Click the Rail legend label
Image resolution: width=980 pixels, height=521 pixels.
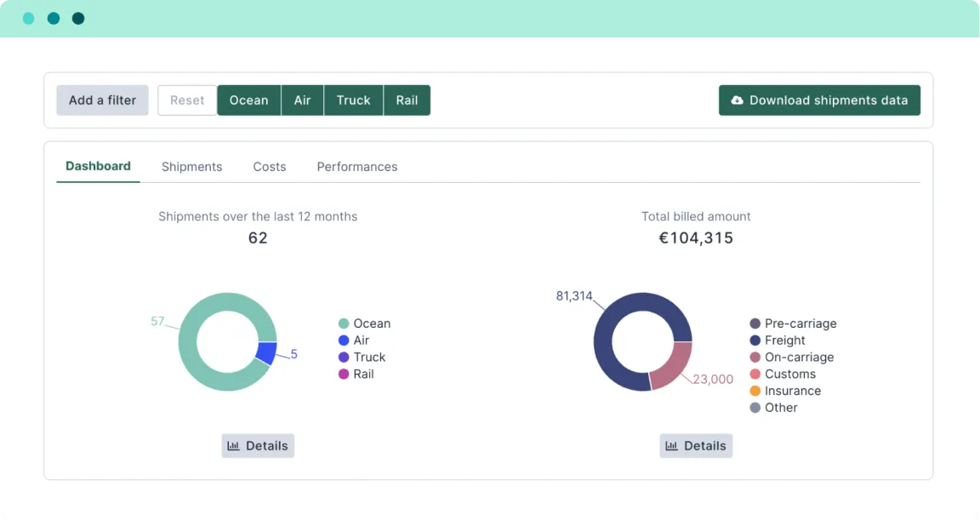pyautogui.click(x=363, y=374)
